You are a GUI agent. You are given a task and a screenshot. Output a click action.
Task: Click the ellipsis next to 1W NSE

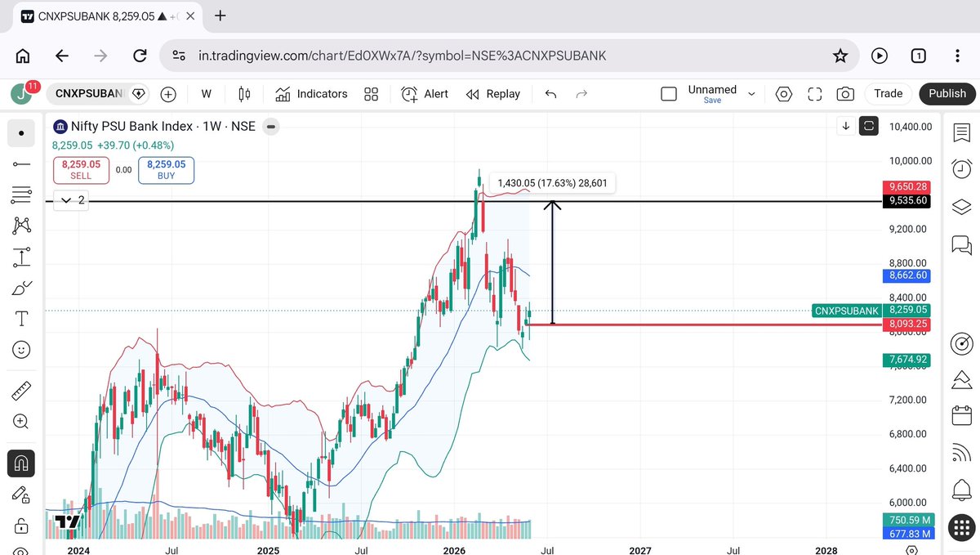tap(271, 127)
